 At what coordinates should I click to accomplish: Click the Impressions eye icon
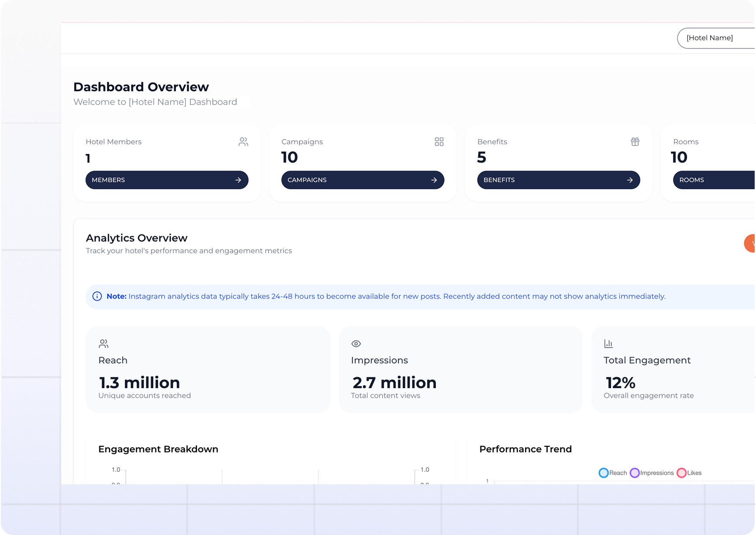(356, 344)
